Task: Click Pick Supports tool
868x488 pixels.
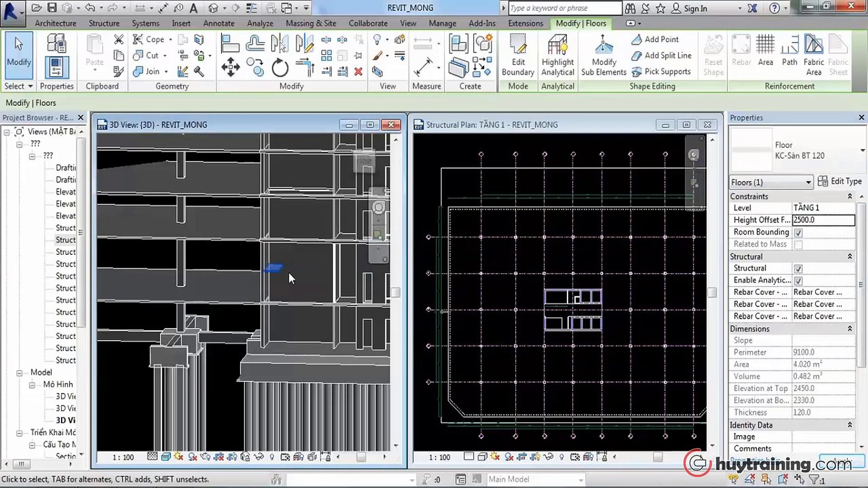Action: [660, 72]
